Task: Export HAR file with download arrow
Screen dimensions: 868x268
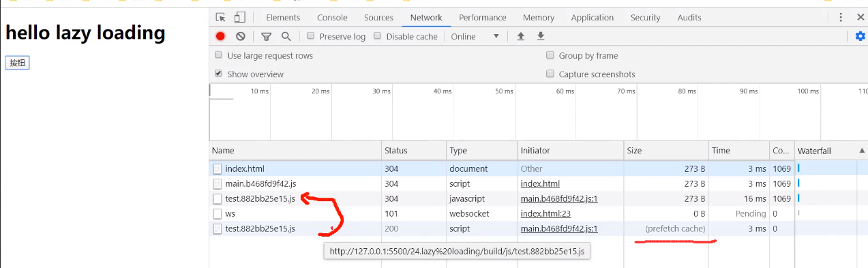Action: point(541,37)
